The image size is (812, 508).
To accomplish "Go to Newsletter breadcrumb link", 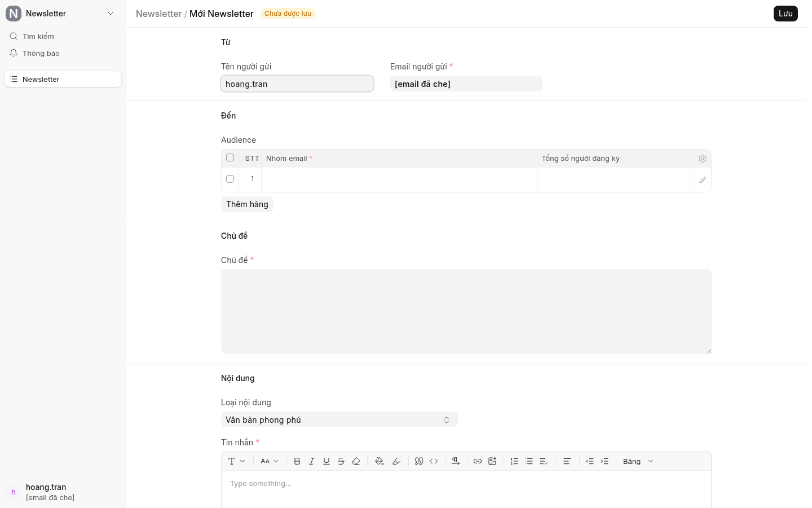I will (158, 14).
